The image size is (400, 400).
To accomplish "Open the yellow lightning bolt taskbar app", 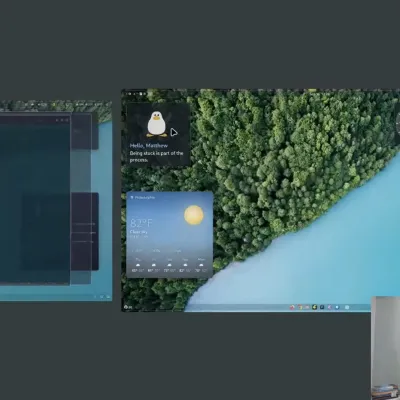I will 314,307.
